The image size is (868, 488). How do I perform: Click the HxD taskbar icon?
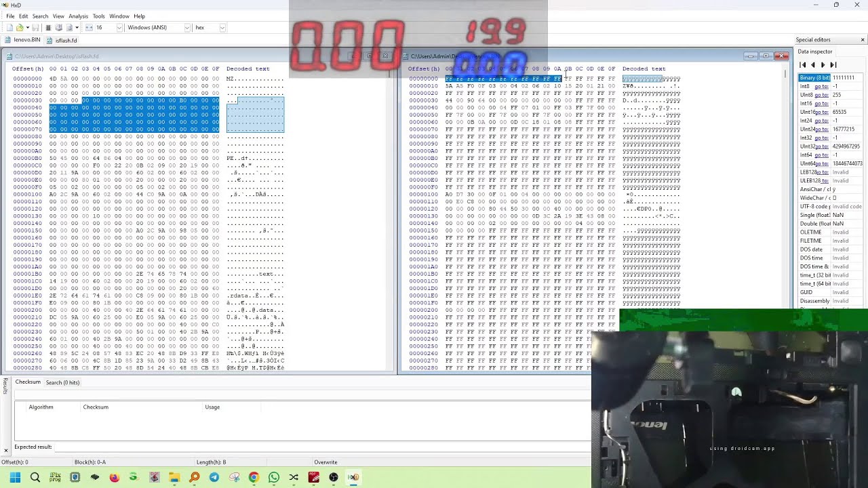[353, 477]
